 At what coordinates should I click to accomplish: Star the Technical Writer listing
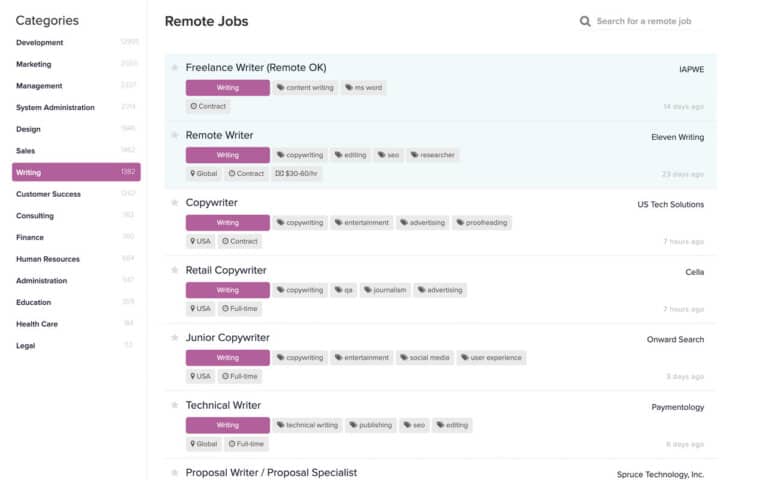[175, 406]
